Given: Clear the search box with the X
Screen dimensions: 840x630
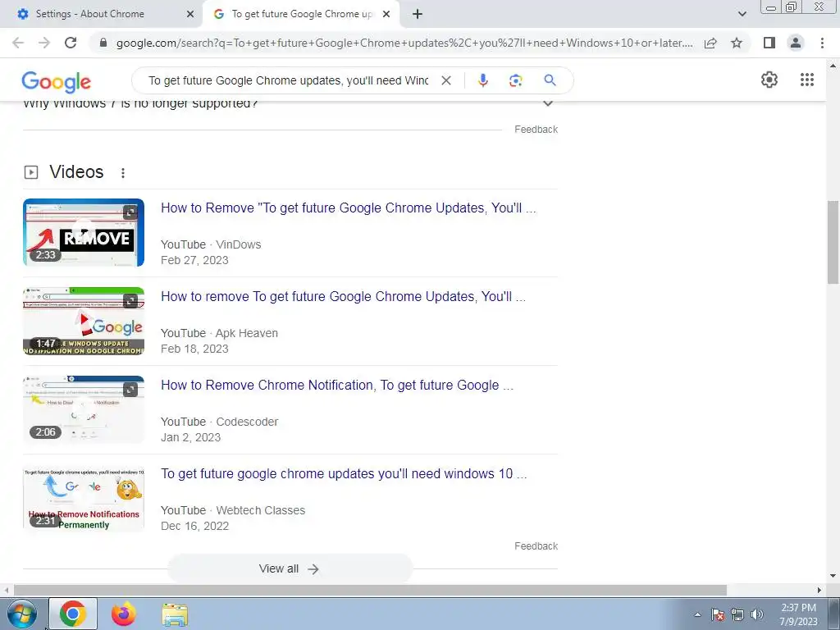Looking at the screenshot, I should [445, 80].
